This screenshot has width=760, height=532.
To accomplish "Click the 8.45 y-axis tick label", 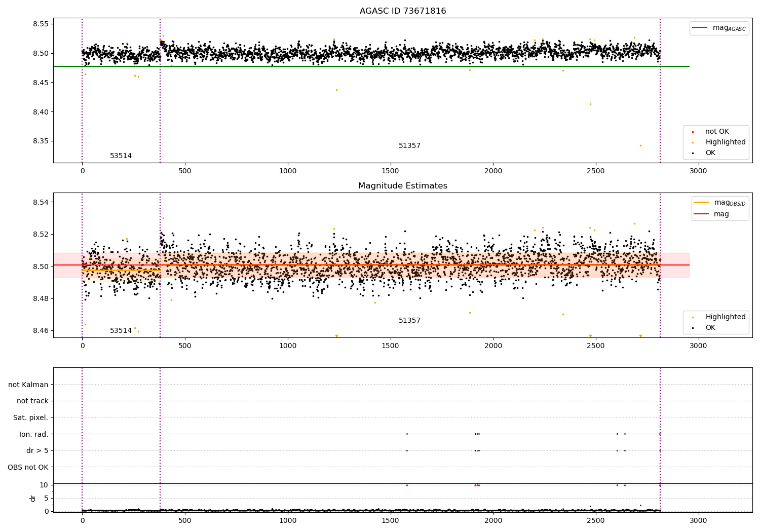I will 40,83.
